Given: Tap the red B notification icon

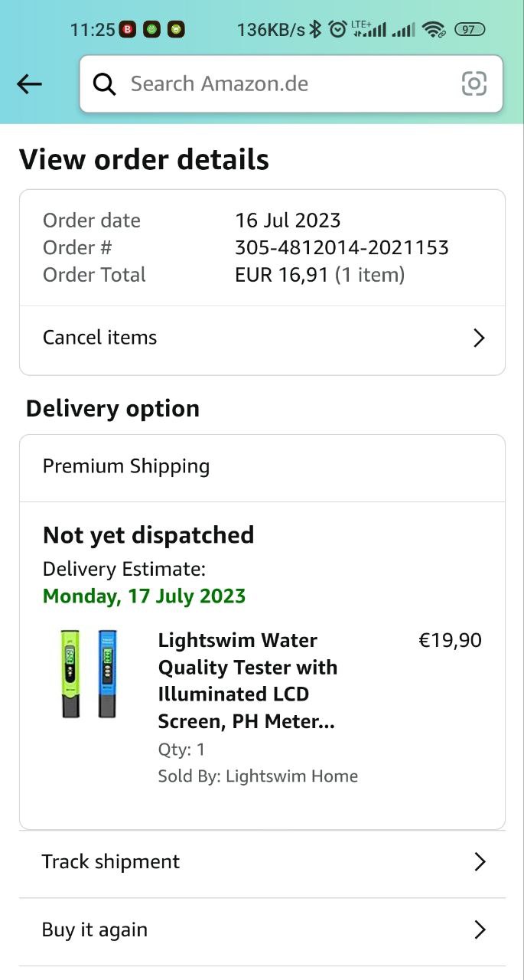Looking at the screenshot, I should (128, 30).
